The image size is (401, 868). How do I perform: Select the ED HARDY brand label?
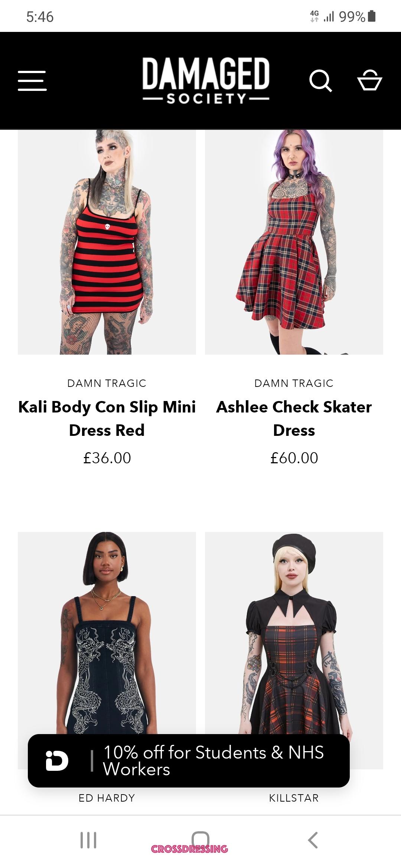107,798
